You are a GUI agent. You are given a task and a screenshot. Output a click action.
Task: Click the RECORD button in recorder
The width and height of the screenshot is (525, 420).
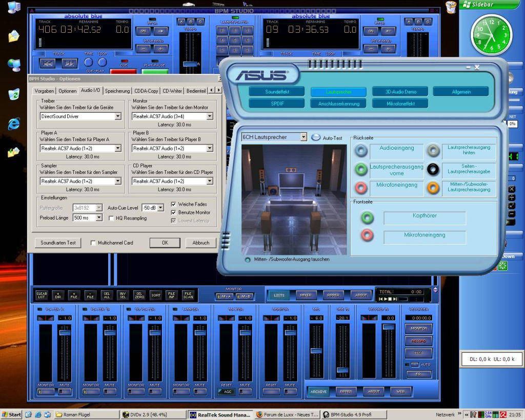pyautogui.click(x=418, y=341)
